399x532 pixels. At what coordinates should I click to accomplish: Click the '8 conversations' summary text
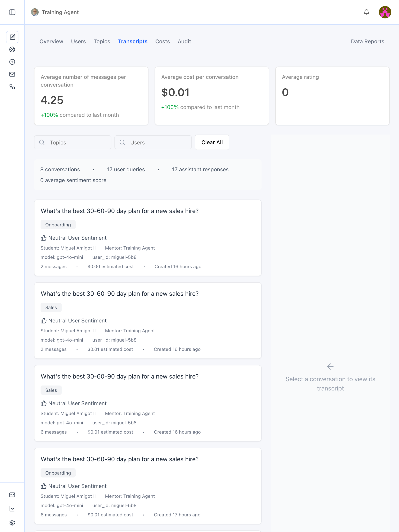point(60,169)
